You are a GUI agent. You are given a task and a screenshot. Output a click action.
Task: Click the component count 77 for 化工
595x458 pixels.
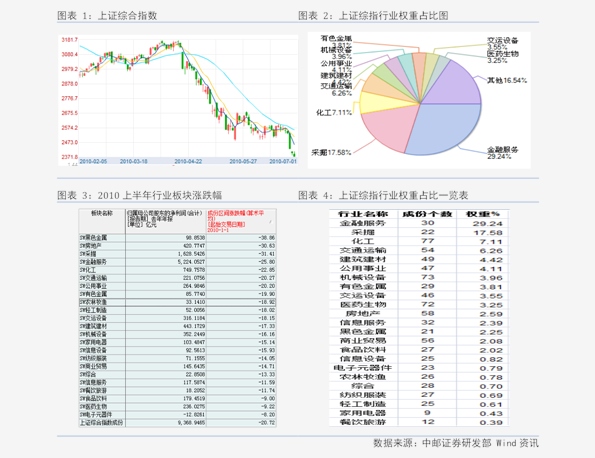[428, 241]
